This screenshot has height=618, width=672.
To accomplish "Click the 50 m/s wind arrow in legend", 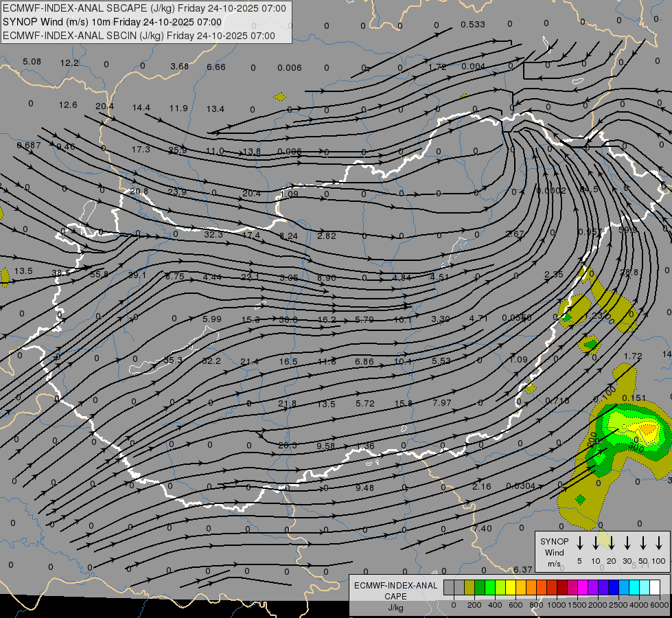I will (643, 543).
